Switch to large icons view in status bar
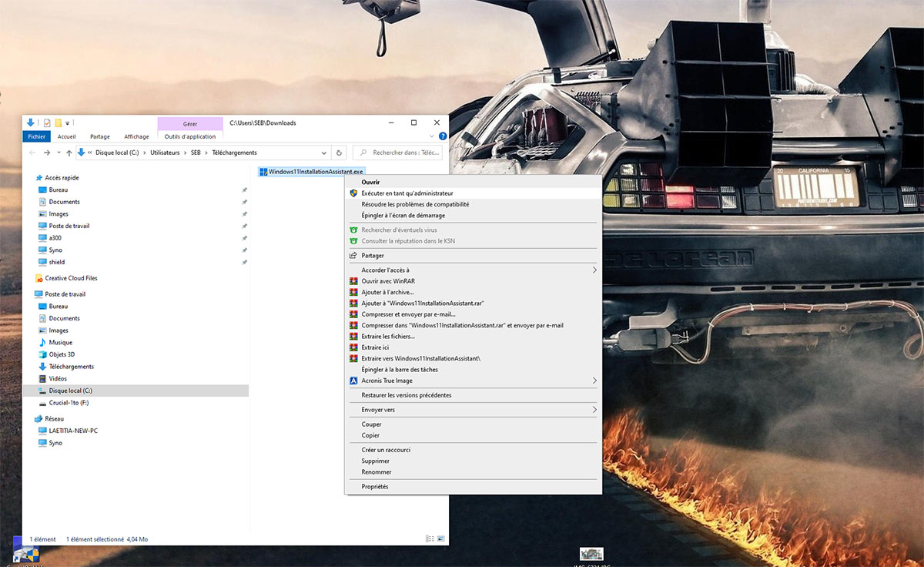Viewport: 924px width, 567px height. [x=440, y=539]
